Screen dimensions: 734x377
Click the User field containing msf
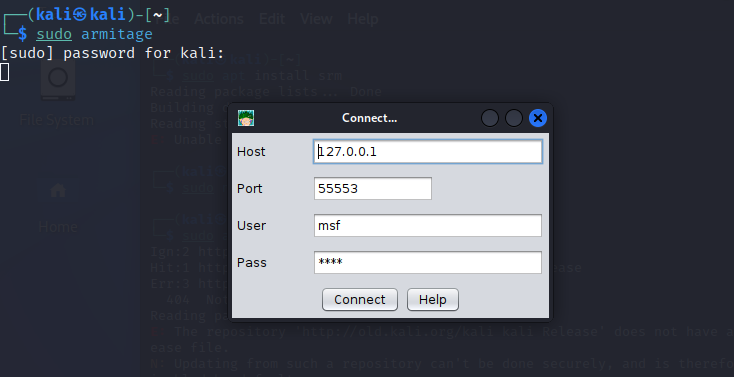(x=428, y=225)
